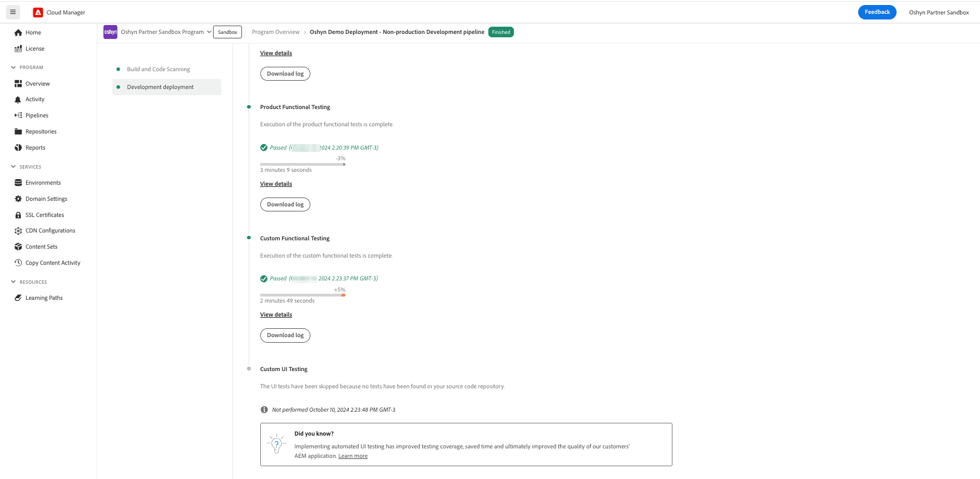Click the CDN Configurations icon
980x479 pixels.
pyautogui.click(x=18, y=230)
